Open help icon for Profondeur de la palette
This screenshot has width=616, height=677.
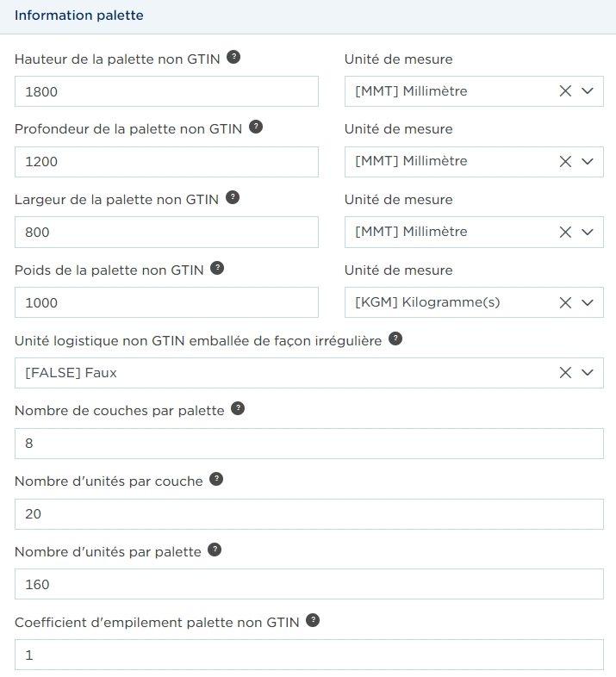256,127
